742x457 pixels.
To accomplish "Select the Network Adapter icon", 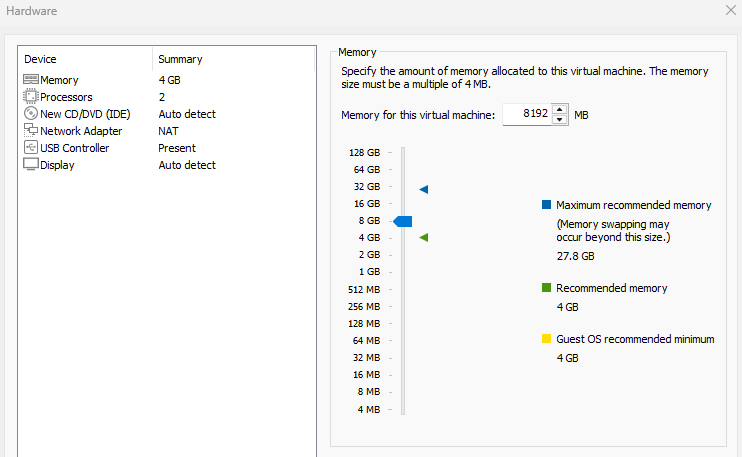I will pyautogui.click(x=31, y=130).
